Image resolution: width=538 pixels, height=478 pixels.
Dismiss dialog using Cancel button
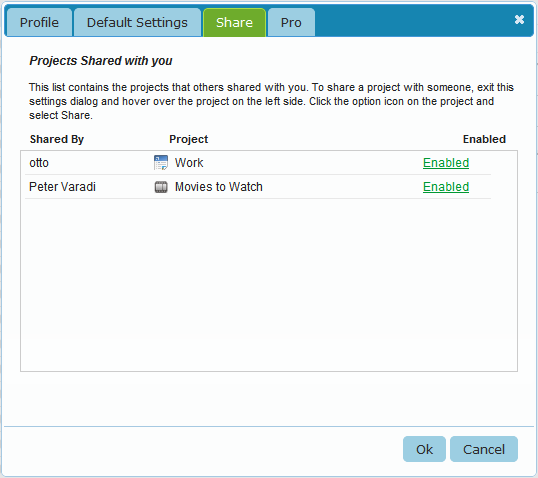click(484, 449)
